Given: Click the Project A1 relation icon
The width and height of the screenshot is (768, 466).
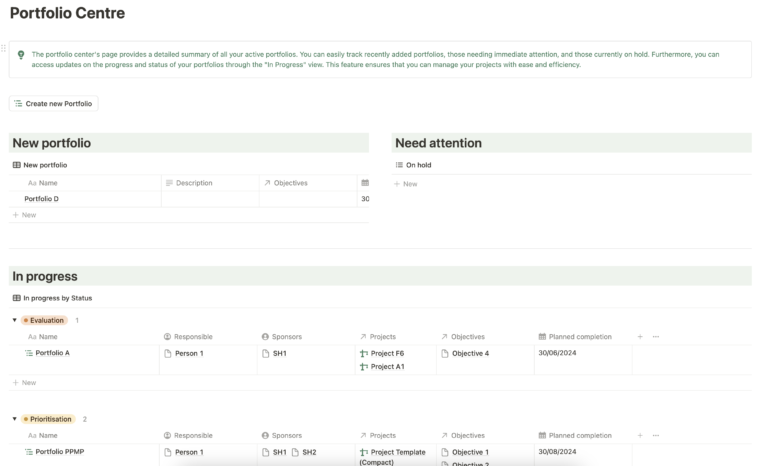Looking at the screenshot, I should tap(364, 367).
